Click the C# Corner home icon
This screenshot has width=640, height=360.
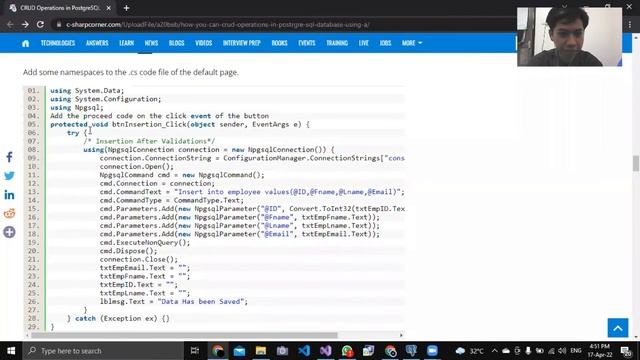click(25, 43)
